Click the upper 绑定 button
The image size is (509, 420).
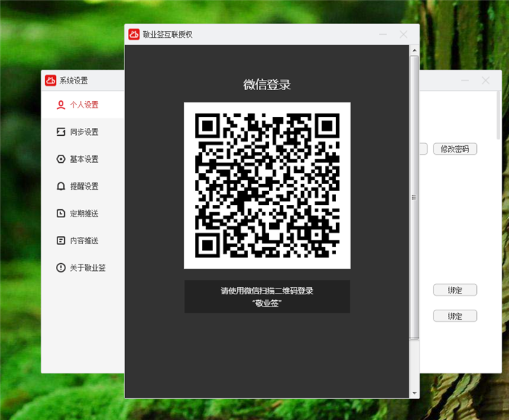click(455, 290)
